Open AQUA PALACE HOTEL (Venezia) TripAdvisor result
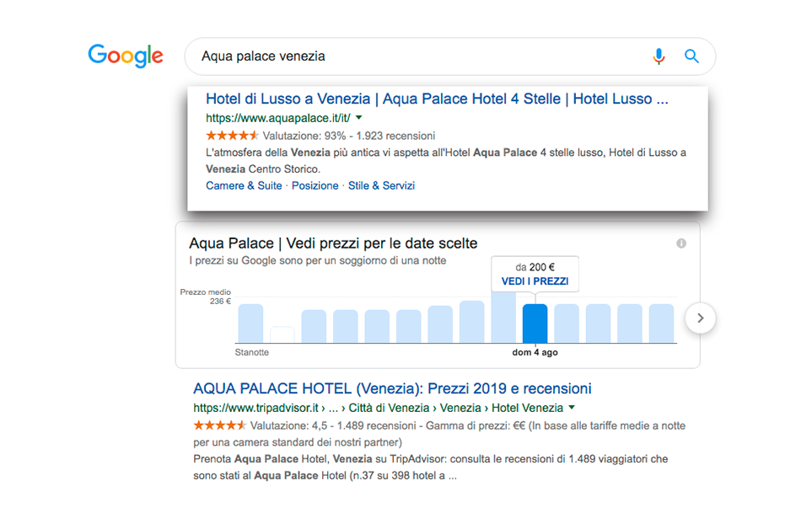 point(392,388)
